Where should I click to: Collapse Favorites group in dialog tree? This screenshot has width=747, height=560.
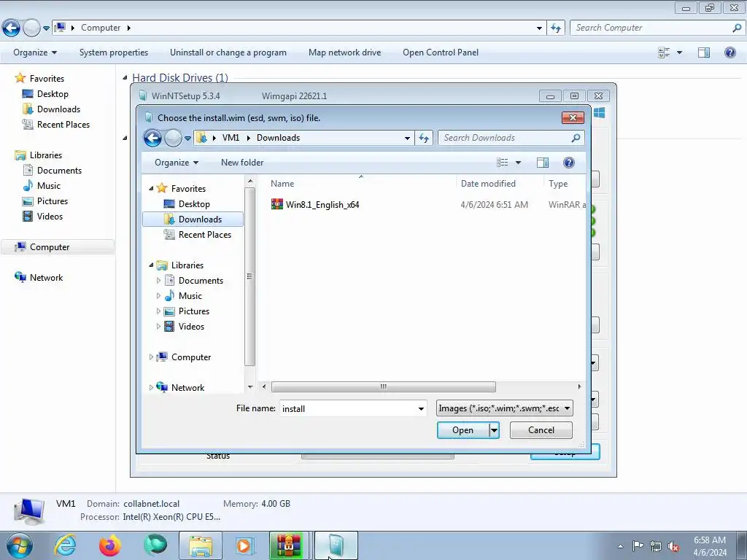(151, 189)
